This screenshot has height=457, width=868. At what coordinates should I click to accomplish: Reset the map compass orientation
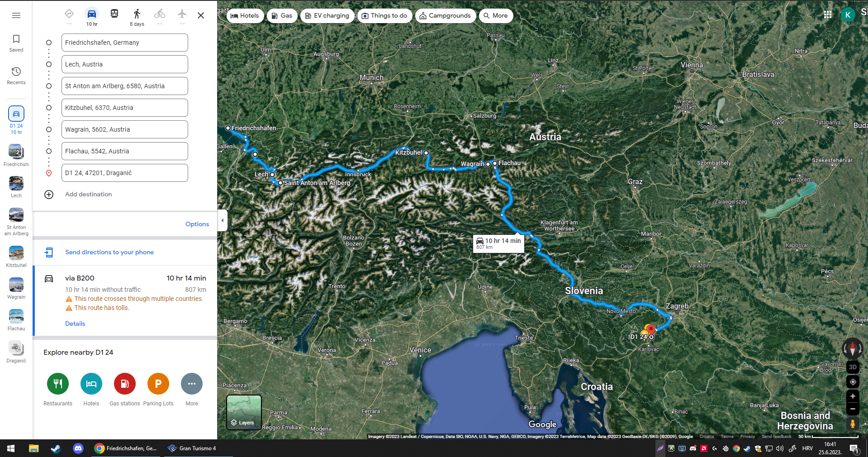[x=853, y=348]
